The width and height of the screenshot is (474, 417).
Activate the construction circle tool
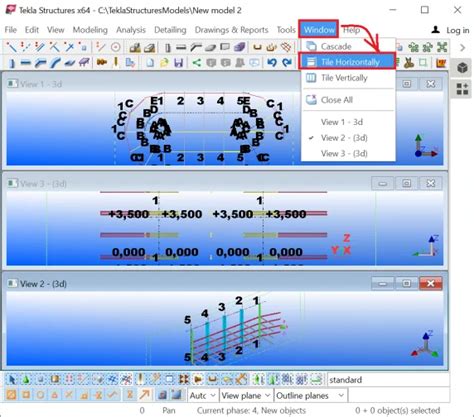[116, 47]
